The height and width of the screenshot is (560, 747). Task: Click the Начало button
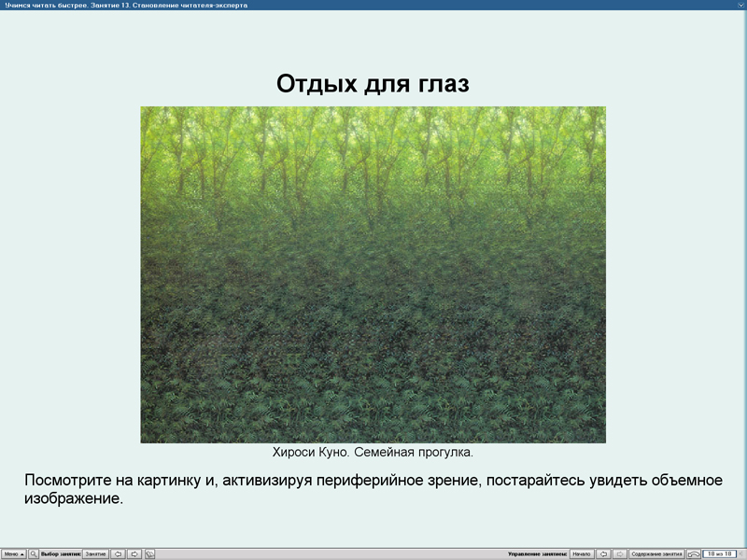(582, 554)
